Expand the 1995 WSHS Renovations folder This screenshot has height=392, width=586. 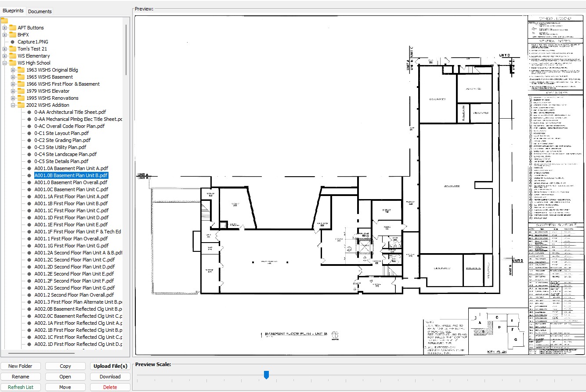pos(13,98)
